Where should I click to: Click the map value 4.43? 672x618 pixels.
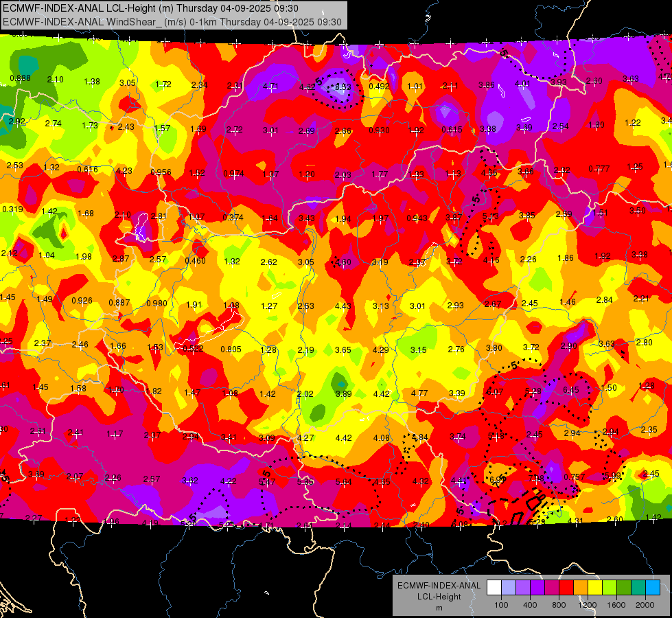pos(343,306)
